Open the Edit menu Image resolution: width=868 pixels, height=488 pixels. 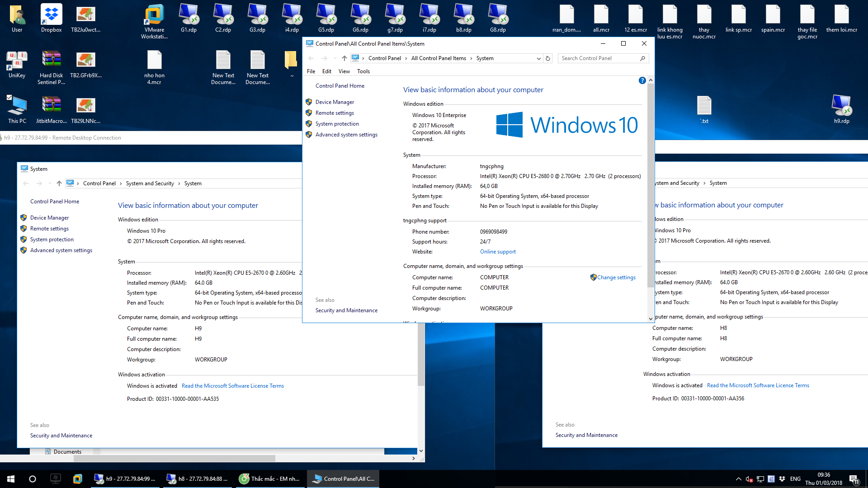coord(327,71)
